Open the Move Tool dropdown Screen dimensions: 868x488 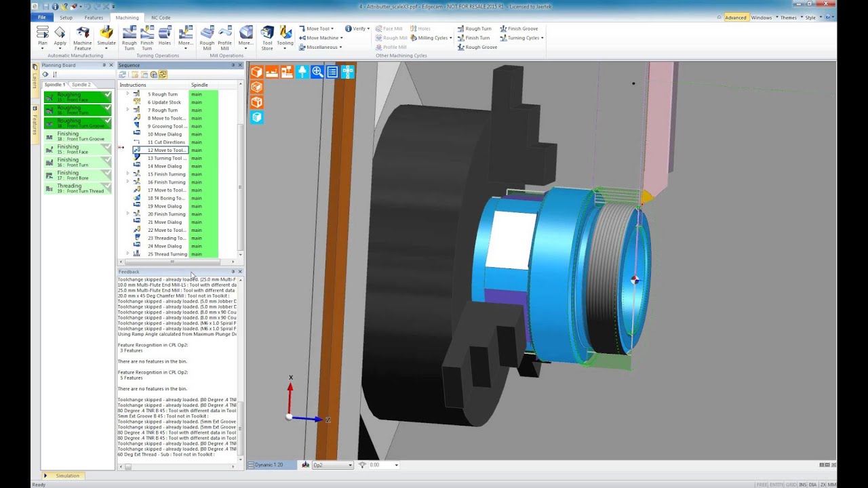[316, 28]
